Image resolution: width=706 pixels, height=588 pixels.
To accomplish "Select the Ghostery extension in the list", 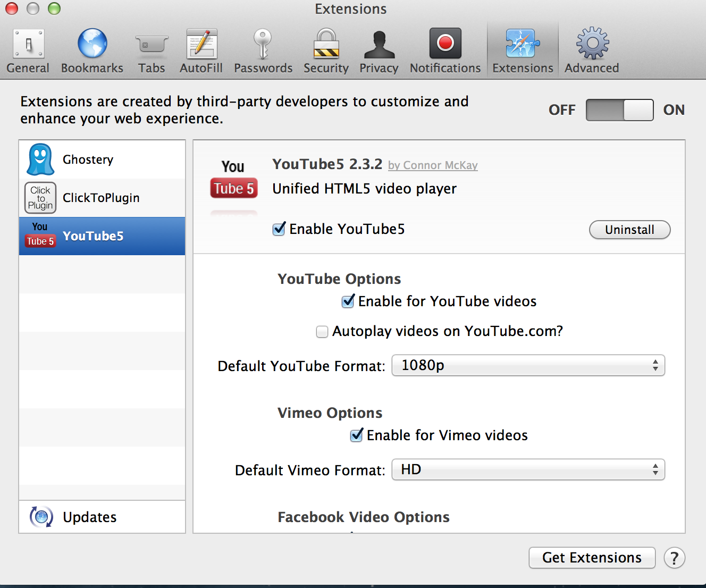I will [x=102, y=159].
